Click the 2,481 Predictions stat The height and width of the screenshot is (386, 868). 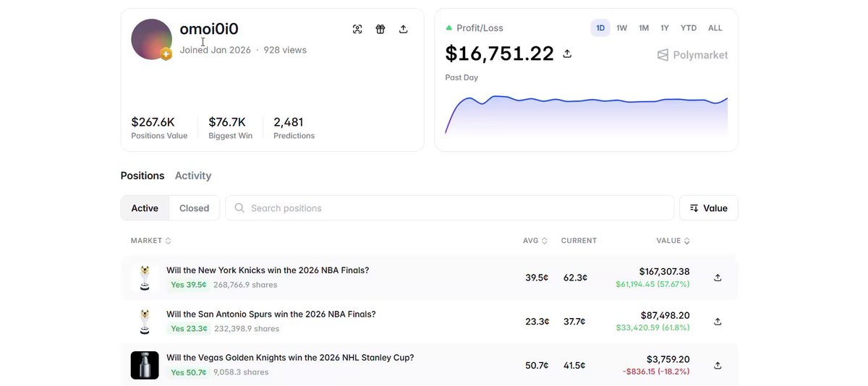pyautogui.click(x=294, y=128)
